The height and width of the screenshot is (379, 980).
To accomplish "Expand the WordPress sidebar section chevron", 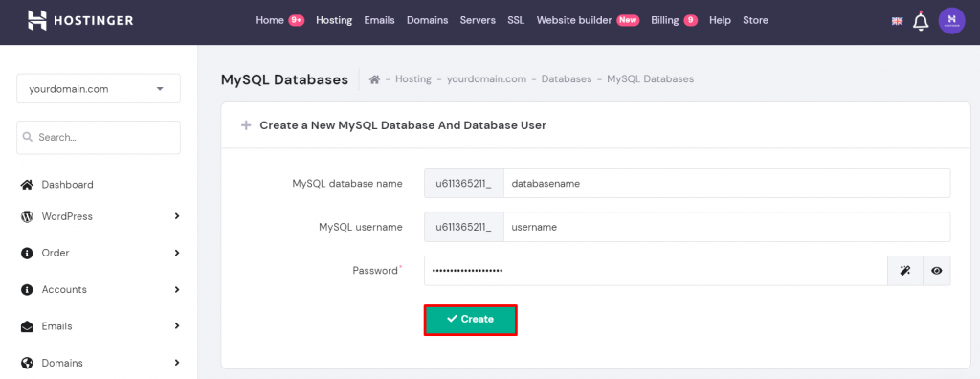I will coord(177,216).
